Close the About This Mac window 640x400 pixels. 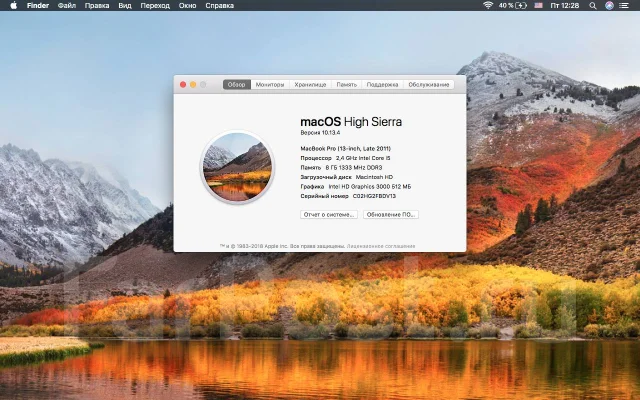coord(183,84)
